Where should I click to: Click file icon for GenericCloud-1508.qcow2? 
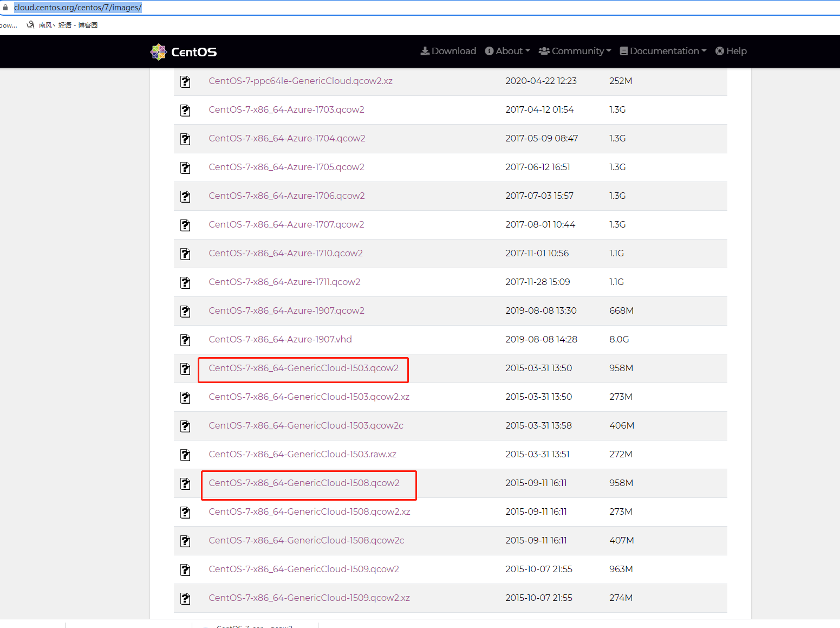[185, 484]
